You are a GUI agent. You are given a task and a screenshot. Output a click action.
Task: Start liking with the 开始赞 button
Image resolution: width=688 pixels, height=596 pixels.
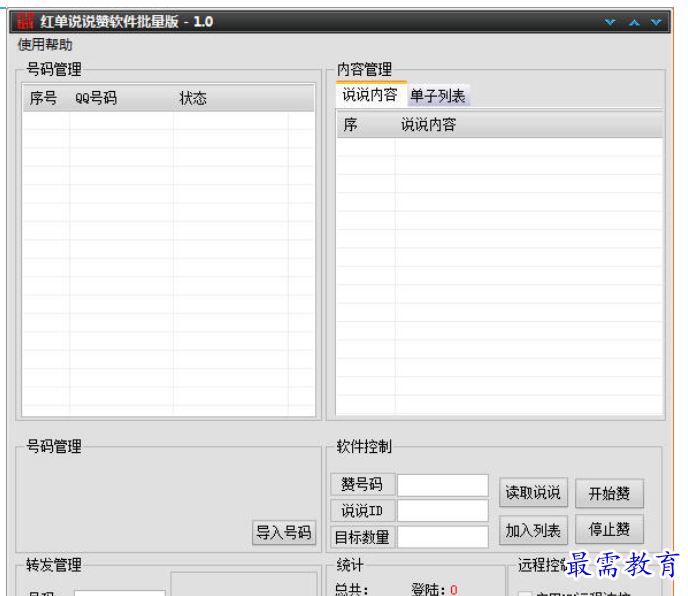tap(609, 493)
